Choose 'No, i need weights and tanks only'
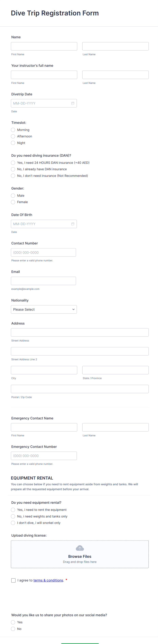Screen dimensions: 158x644 (13, 516)
